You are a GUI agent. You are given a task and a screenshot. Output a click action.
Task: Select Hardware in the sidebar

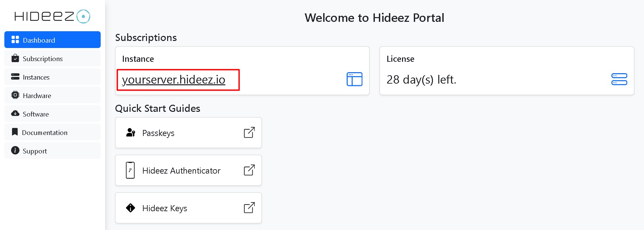pos(37,96)
